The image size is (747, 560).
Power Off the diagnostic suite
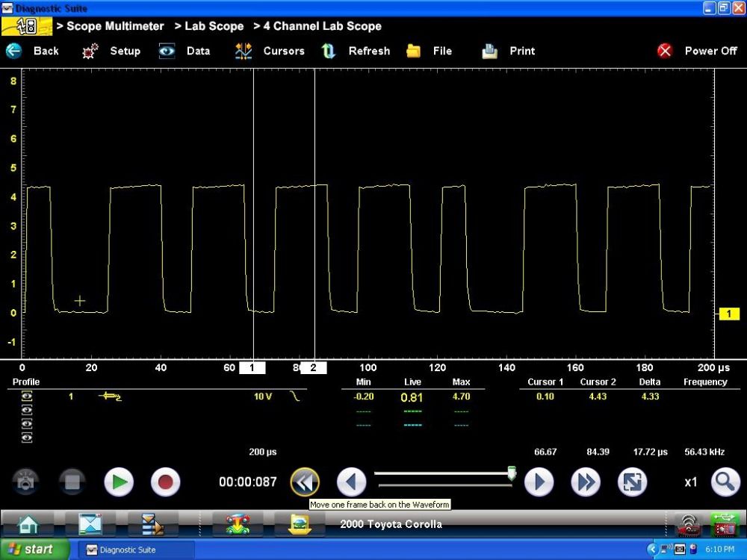coord(698,51)
